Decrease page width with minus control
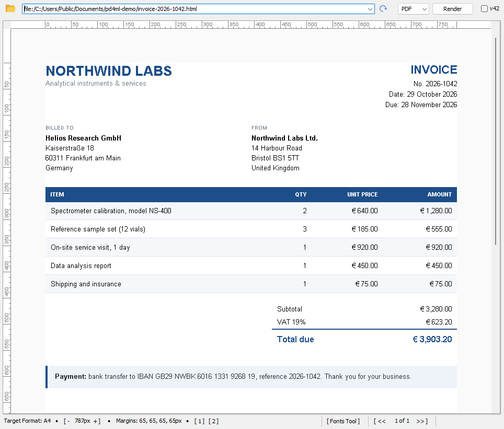 (x=66, y=421)
